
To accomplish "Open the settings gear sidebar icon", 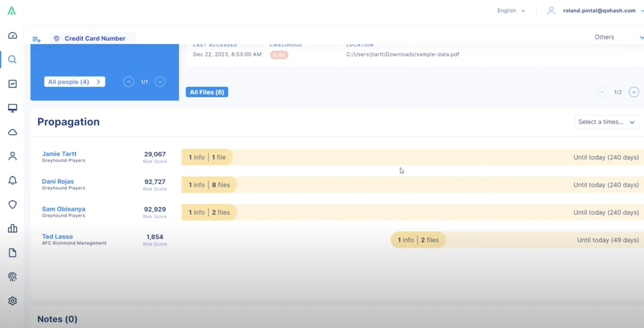I will [x=12, y=301].
